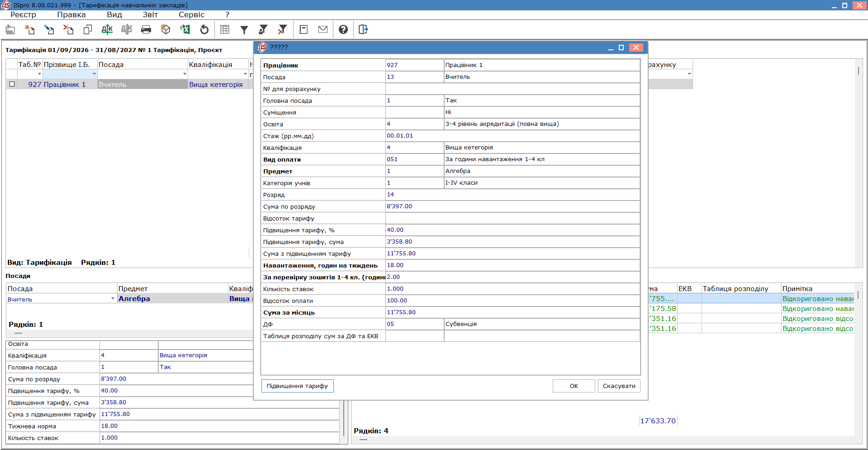The image size is (868, 450).
Task: Click the Примітка column header
Action: tap(817, 289)
